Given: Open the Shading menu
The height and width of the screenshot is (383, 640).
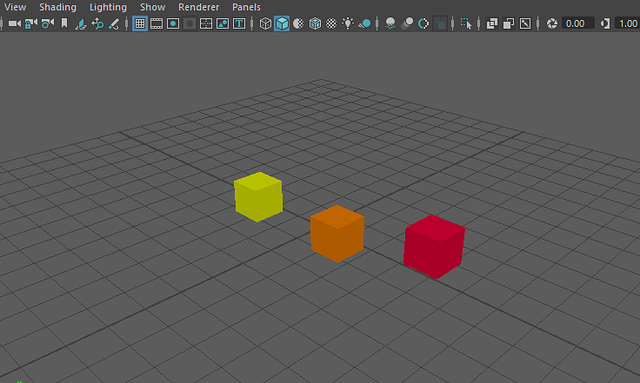Looking at the screenshot, I should tap(58, 7).
